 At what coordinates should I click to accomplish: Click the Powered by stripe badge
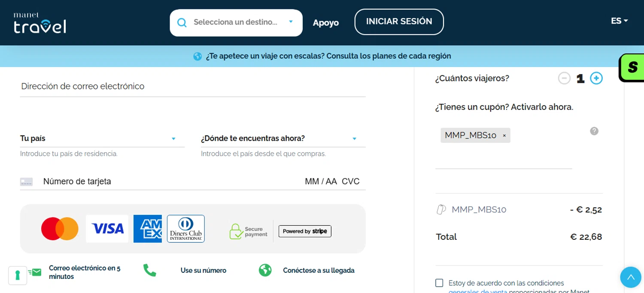coord(305,231)
